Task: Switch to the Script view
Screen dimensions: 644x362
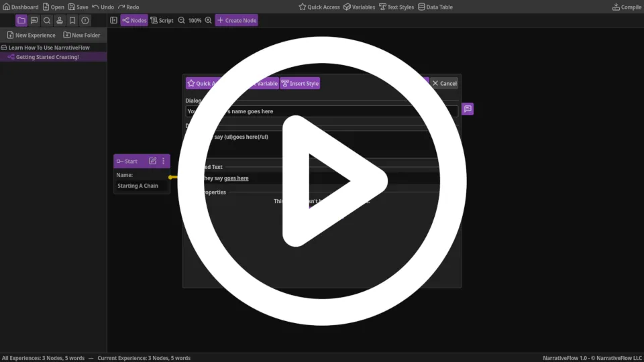Action: pyautogui.click(x=162, y=20)
